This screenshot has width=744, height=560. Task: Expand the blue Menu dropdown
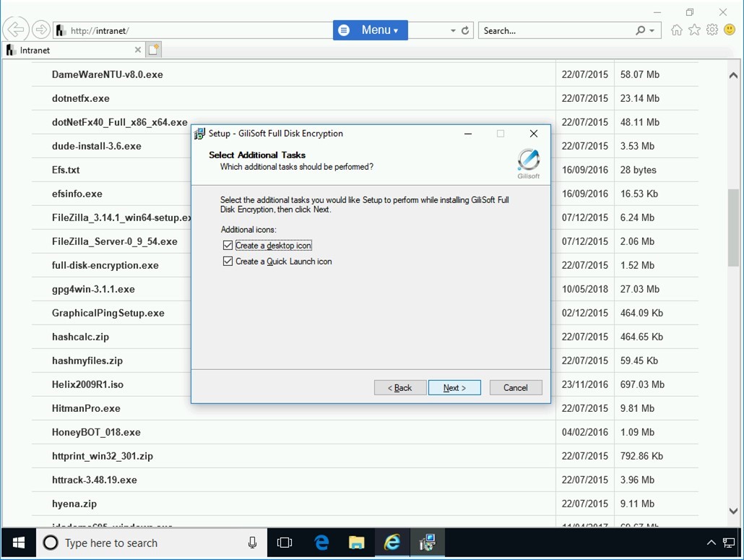(x=371, y=30)
